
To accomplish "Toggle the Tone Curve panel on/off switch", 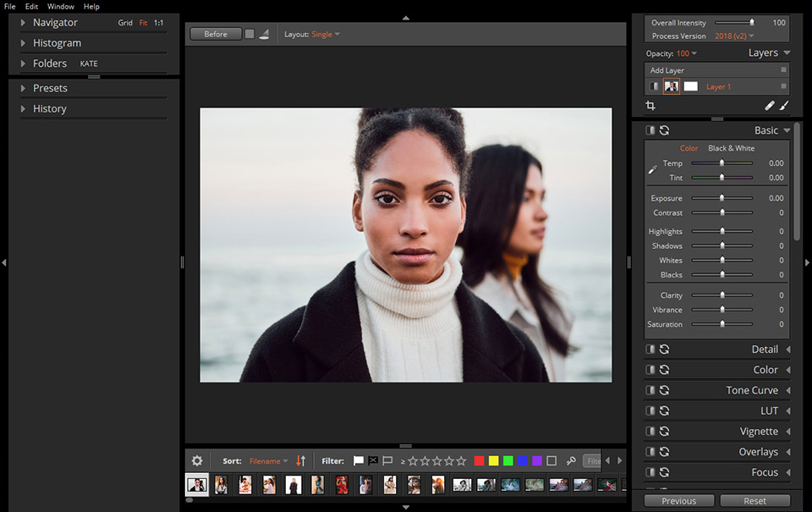I will point(650,390).
